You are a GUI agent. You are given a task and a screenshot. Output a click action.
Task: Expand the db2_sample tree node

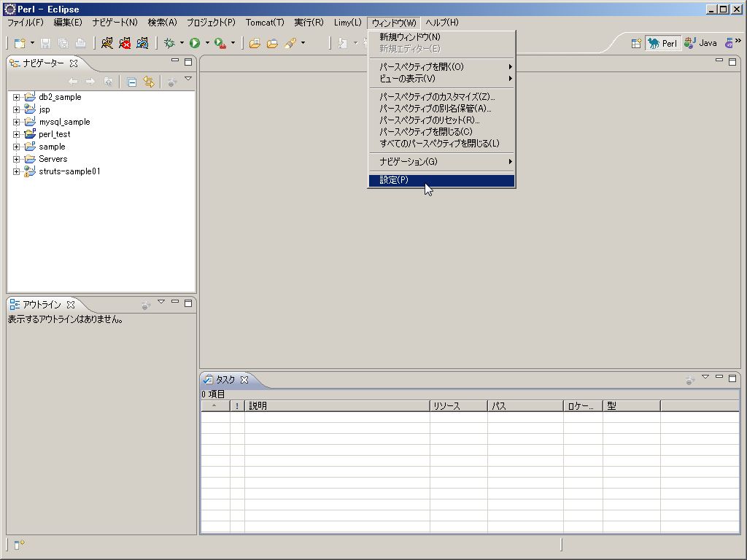point(16,97)
